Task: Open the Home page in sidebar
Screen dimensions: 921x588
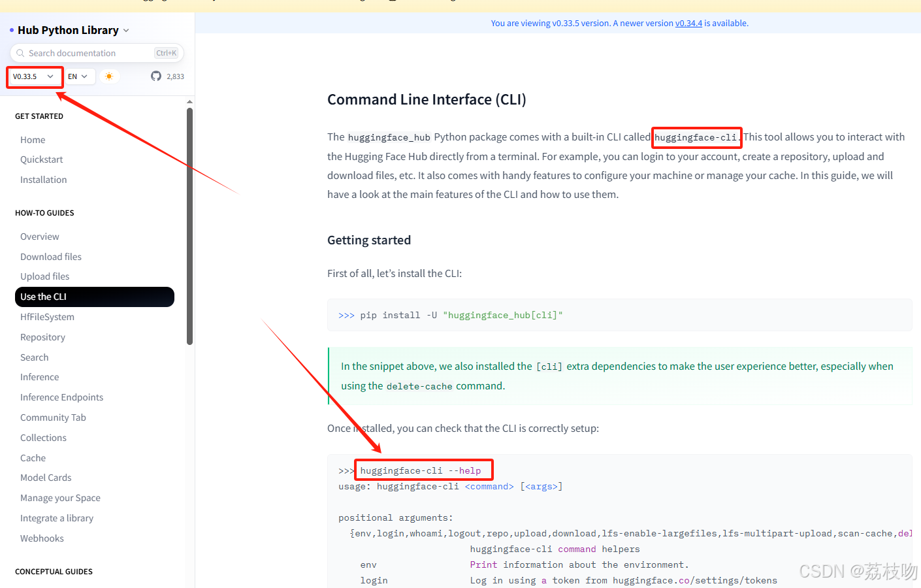Action: (33, 140)
